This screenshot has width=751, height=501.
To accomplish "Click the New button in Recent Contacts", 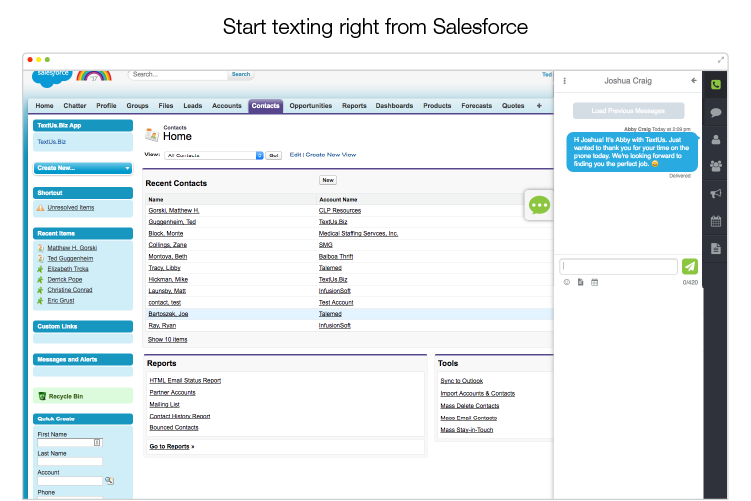I will pos(328,180).
